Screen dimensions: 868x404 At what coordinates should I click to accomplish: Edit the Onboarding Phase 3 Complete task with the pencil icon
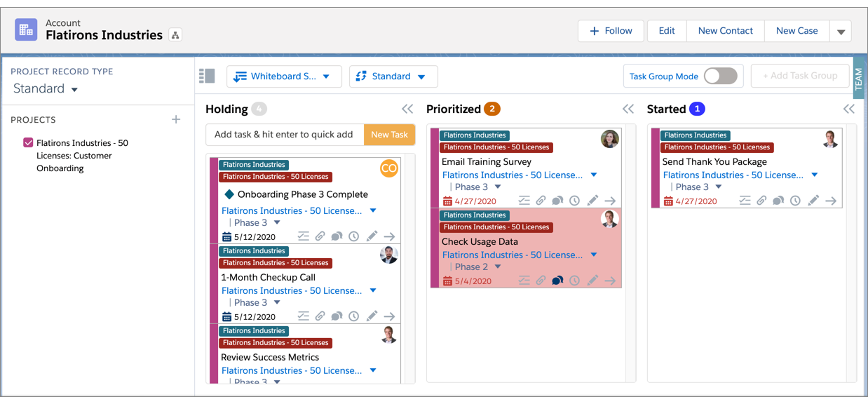(372, 236)
